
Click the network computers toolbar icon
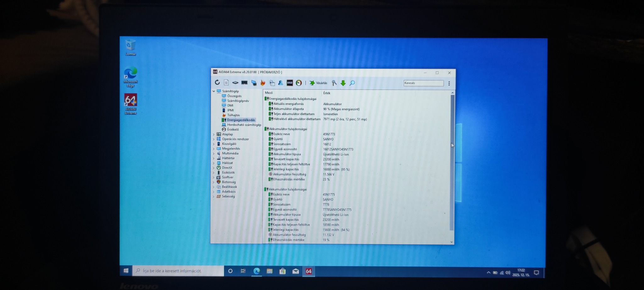pyautogui.click(x=254, y=83)
